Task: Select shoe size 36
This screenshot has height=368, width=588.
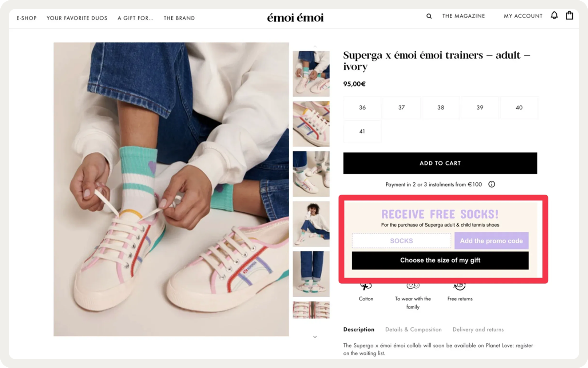Action: point(362,108)
